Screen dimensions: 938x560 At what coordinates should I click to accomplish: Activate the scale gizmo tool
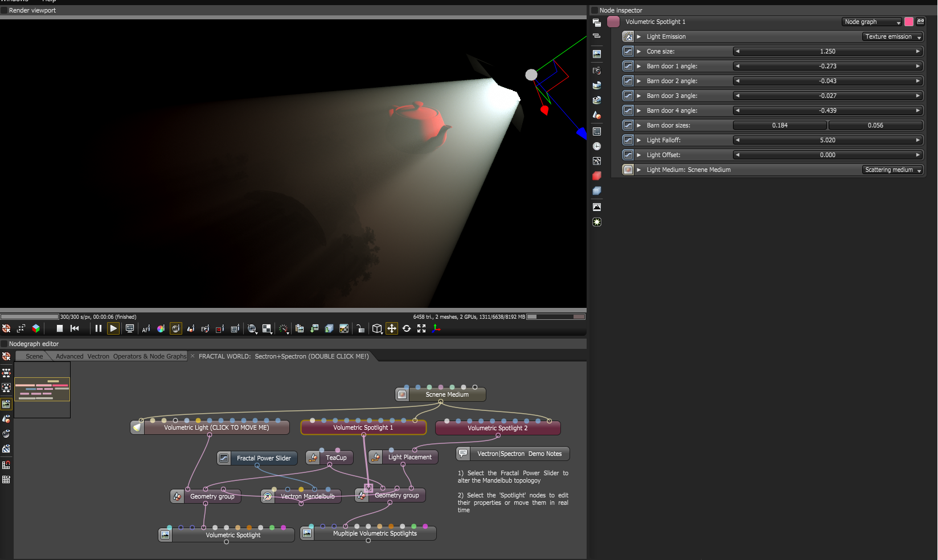pyautogui.click(x=421, y=328)
